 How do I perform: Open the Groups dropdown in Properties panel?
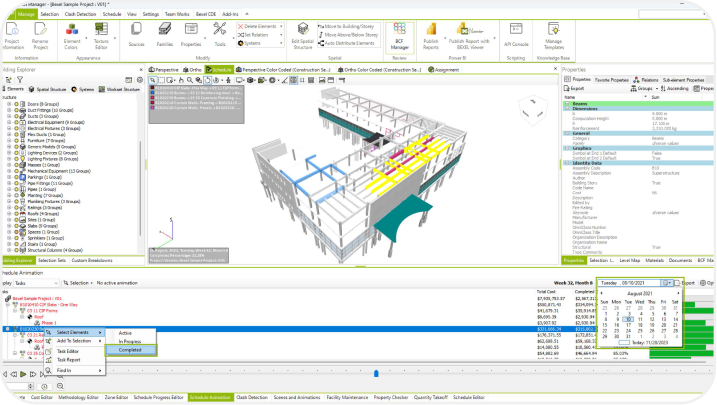click(644, 88)
